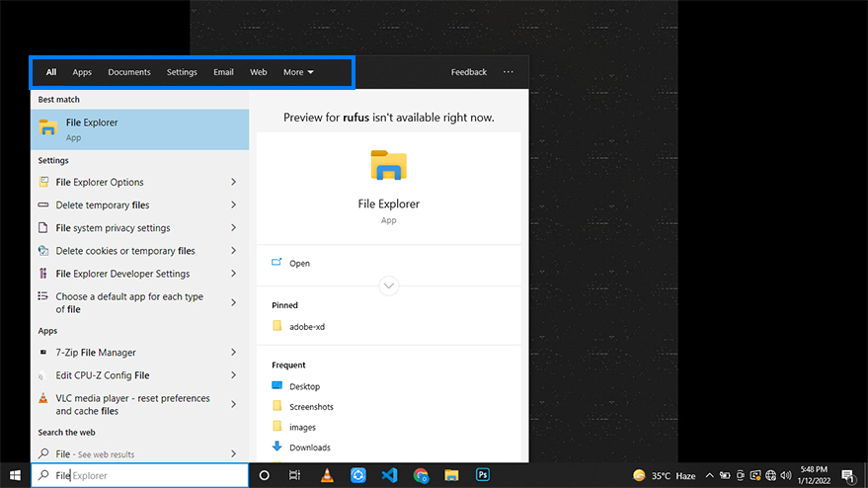Launch Visual Studio Code from the taskbar
This screenshot has width=868, height=488.
tap(389, 475)
